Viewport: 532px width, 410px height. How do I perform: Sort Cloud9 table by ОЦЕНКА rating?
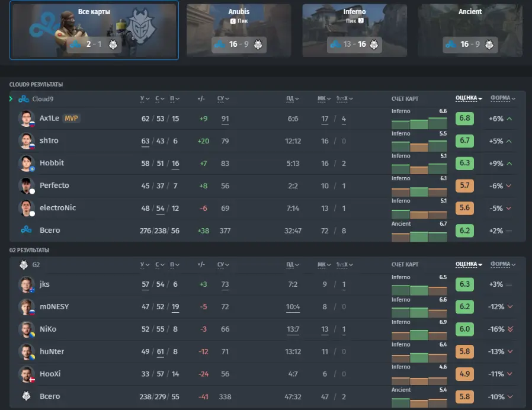click(x=469, y=98)
